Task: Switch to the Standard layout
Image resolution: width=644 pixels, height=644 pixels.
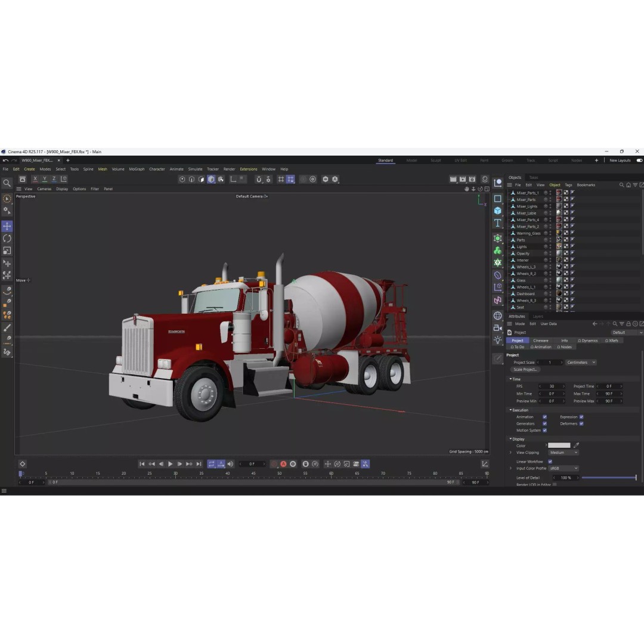Action: 385,160
